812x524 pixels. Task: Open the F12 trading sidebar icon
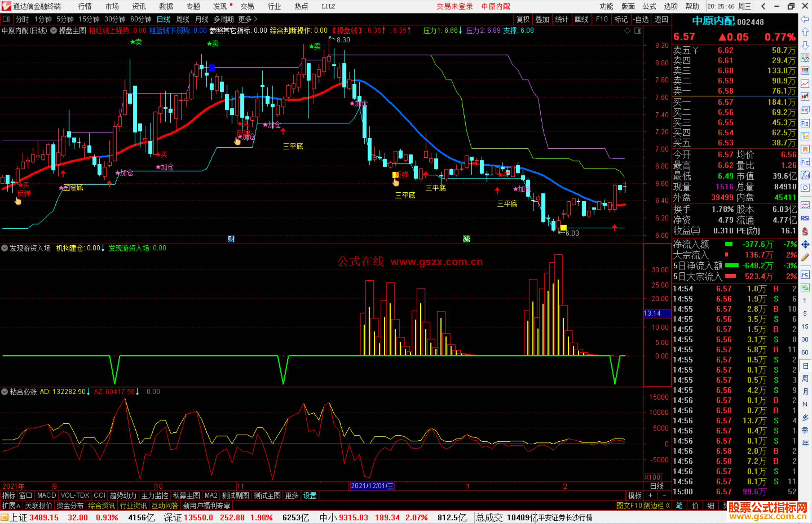pos(805,162)
